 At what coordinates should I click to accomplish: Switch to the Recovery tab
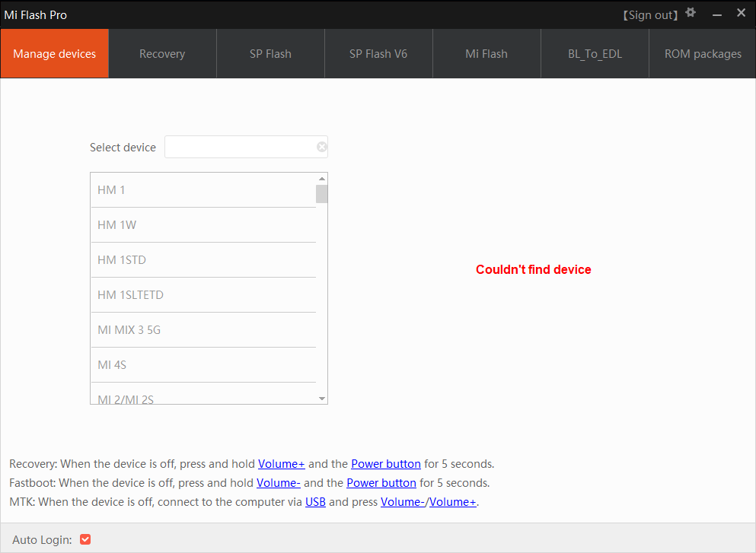coord(161,53)
